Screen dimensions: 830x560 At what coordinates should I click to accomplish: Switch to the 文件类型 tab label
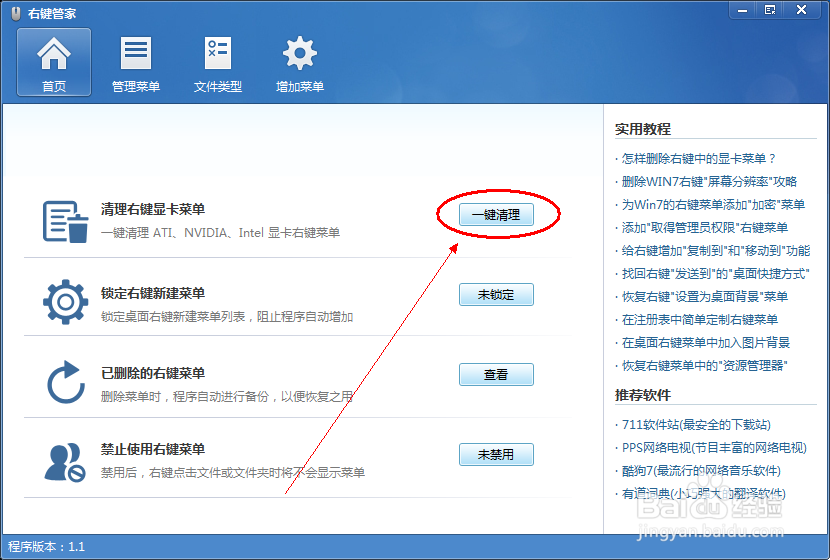(218, 86)
